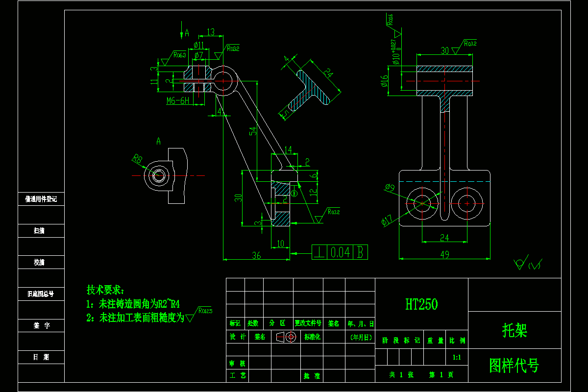The image size is (588, 392).
Task: Select the 36 overall dimension
Action: click(x=256, y=255)
